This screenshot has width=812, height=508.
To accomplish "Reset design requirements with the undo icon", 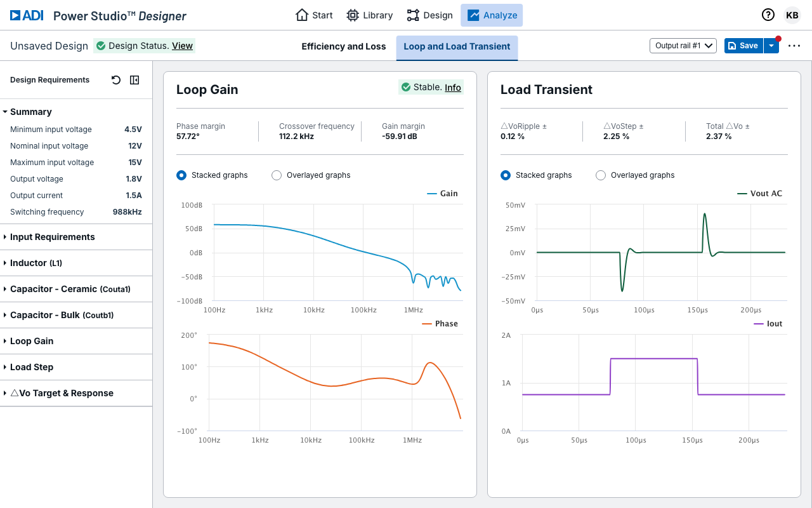I will pyautogui.click(x=115, y=80).
